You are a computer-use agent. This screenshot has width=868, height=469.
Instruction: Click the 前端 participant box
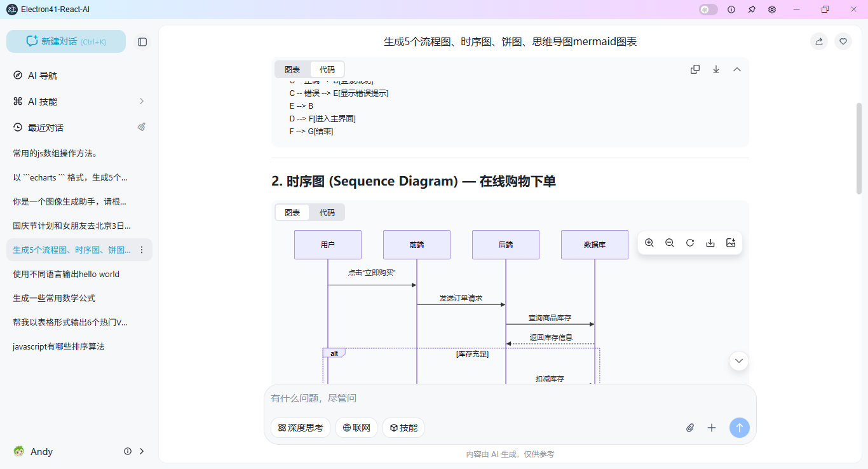(417, 245)
